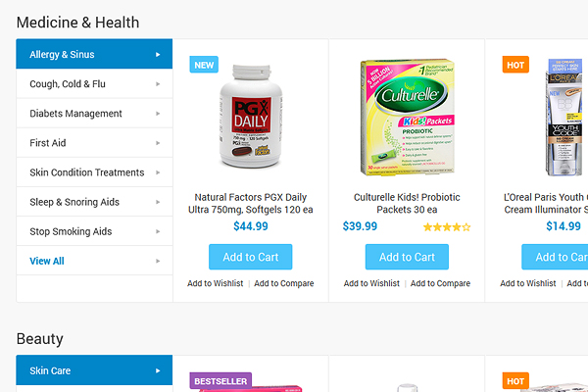Add Culturelle Kids Probiotic to cart
588x392 pixels.
pos(407,257)
